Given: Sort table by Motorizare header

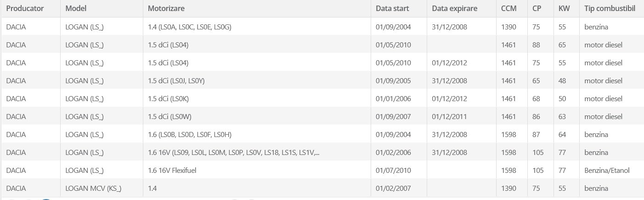Looking at the screenshot, I should coord(257,9).
